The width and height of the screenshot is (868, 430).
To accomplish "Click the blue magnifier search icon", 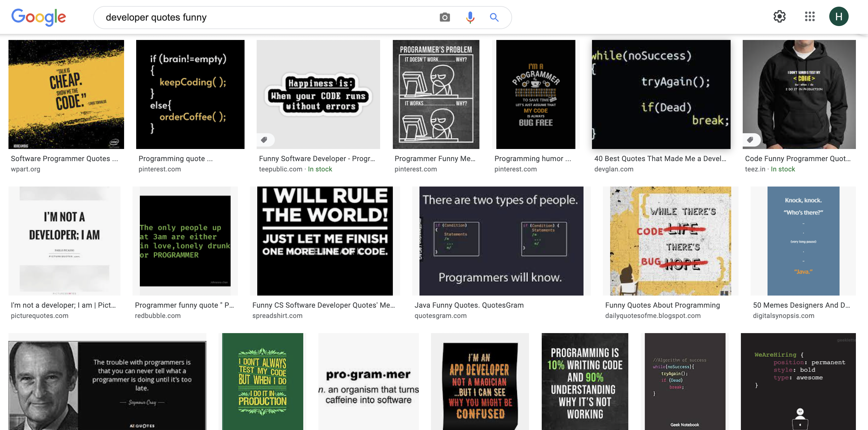I will 494,17.
